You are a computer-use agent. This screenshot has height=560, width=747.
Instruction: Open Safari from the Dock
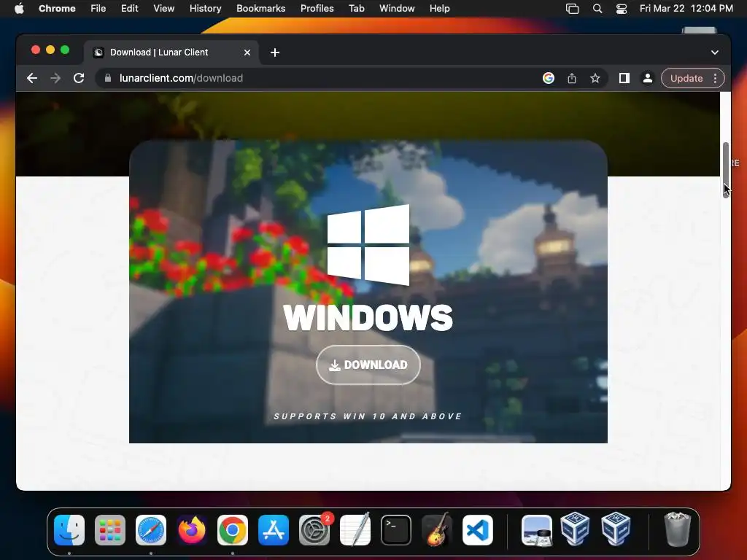(x=151, y=530)
